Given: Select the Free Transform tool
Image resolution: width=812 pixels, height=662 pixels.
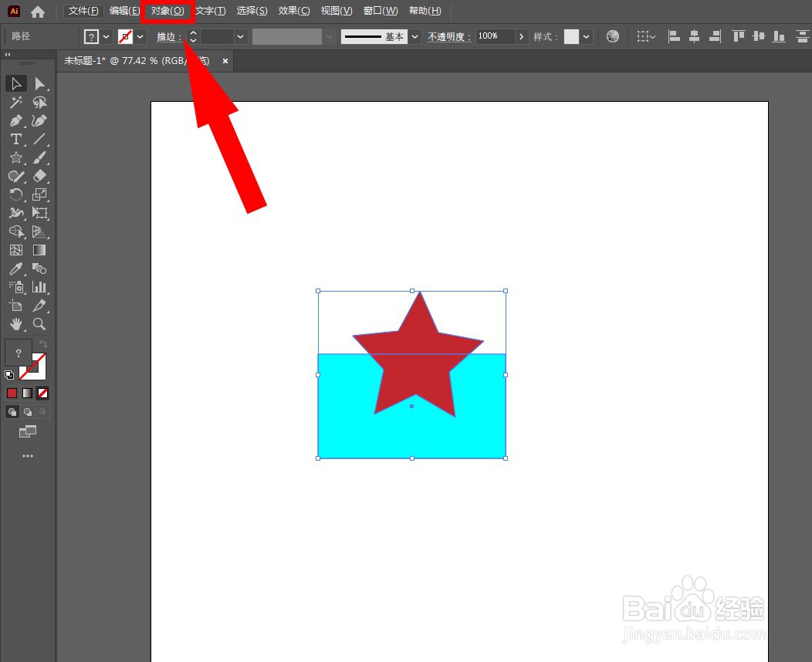Looking at the screenshot, I should [39, 213].
